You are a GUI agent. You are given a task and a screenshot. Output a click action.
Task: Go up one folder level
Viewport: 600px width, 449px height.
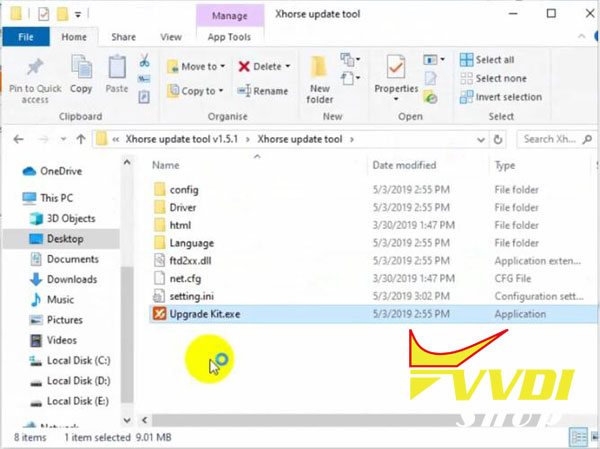click(81, 139)
